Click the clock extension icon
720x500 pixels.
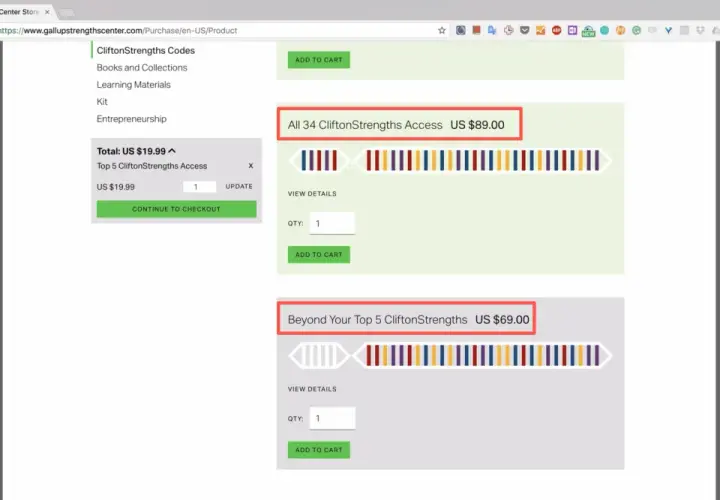[x=508, y=30]
